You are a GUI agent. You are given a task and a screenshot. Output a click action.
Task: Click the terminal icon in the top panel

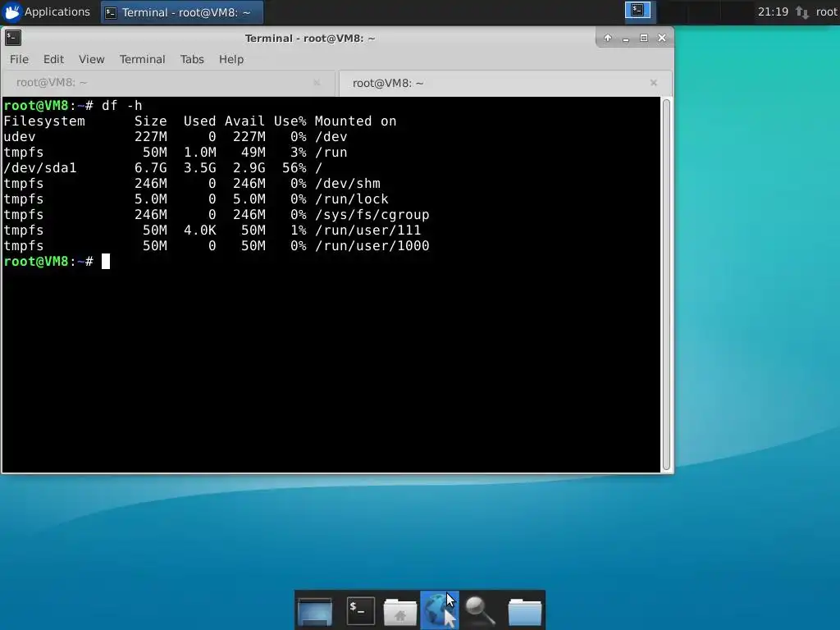coord(637,11)
